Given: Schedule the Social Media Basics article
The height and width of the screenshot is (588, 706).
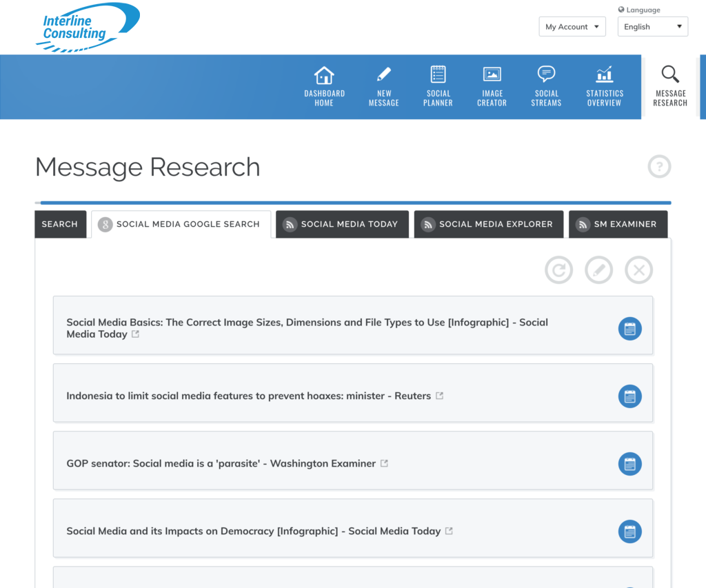Looking at the screenshot, I should point(630,329).
